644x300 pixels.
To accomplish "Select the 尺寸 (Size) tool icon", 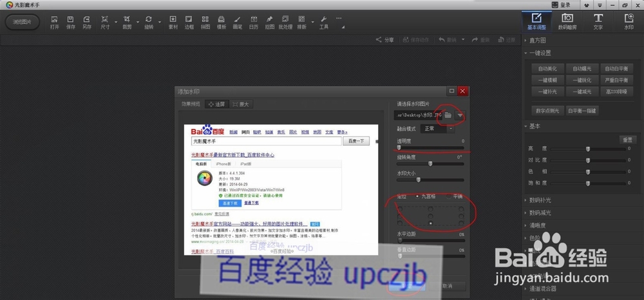I will (x=105, y=19).
